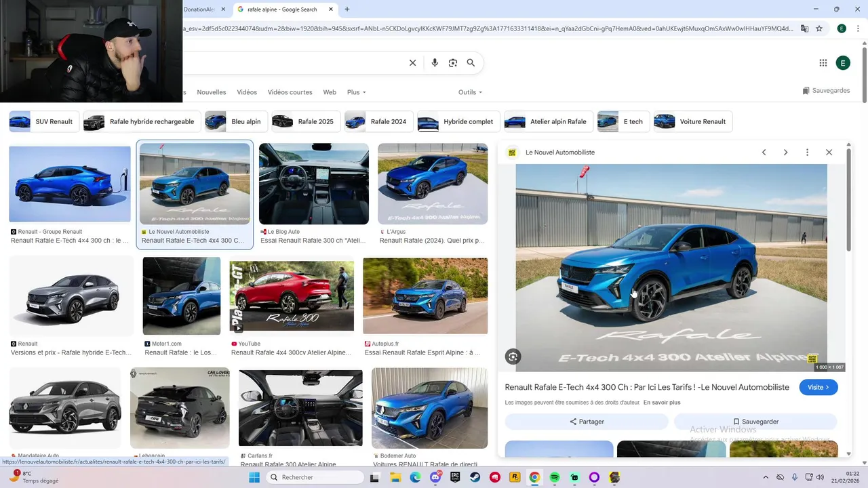Select the Voiture Renault filter chip
Image resolution: width=868 pixels, height=488 pixels.
click(x=693, y=122)
